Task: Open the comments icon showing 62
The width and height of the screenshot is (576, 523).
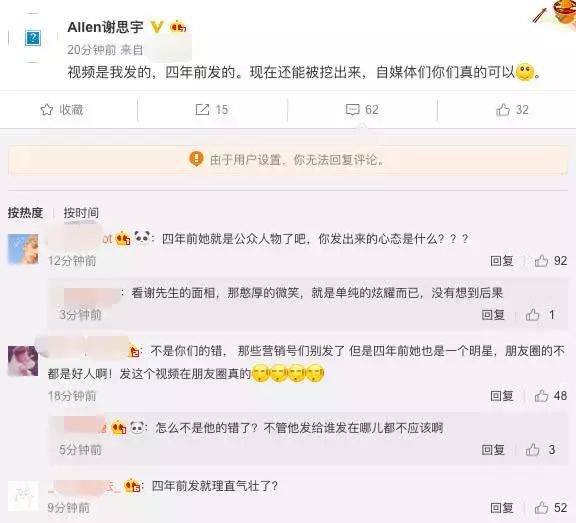Action: tap(353, 109)
